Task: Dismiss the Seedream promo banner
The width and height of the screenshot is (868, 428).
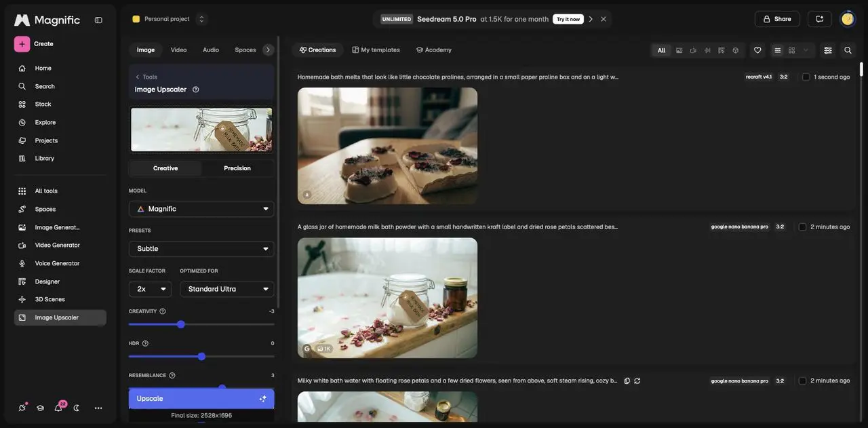Action: tap(604, 19)
